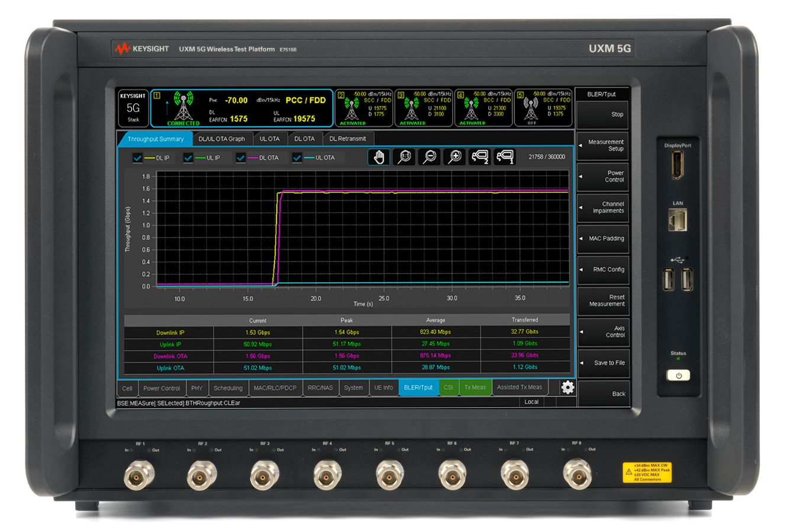Image resolution: width=800 pixels, height=532 pixels.
Task: Expand the Measurement Setup softkey
Action: [x=604, y=145]
